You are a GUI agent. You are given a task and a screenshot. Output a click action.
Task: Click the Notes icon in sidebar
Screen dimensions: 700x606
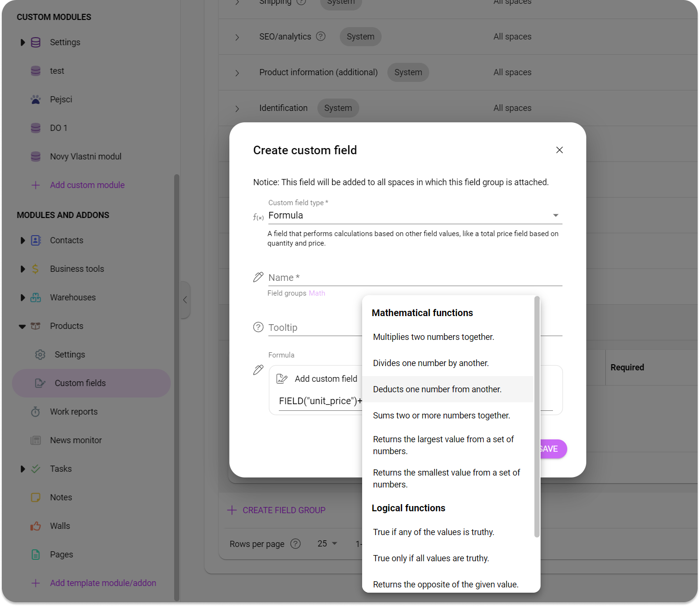35,497
